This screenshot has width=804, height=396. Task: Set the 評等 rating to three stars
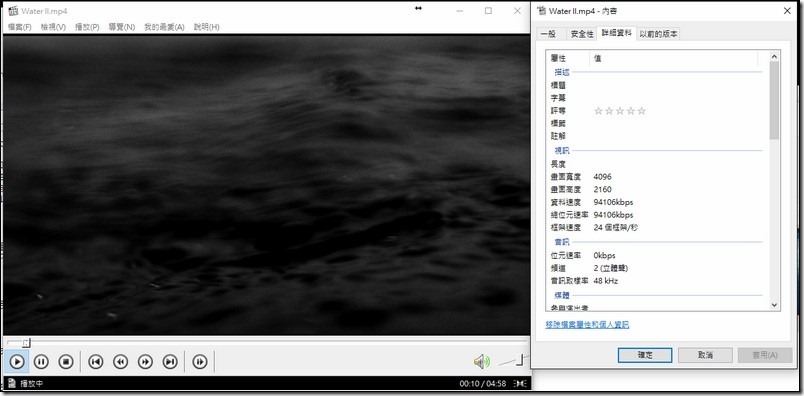[x=619, y=111]
